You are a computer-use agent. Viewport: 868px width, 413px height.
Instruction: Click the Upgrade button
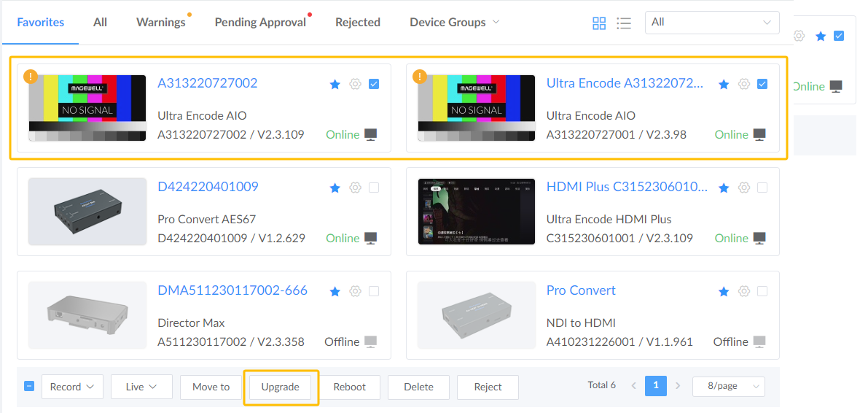[281, 387]
